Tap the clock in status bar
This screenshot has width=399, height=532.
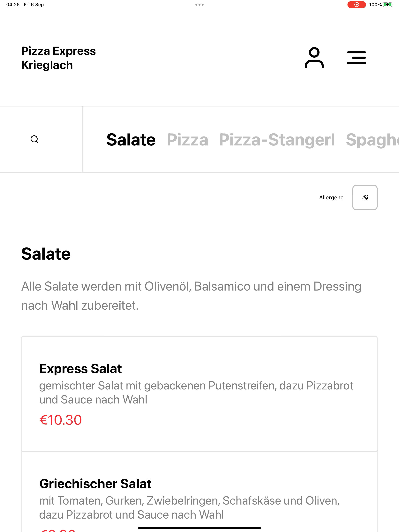[x=13, y=4]
